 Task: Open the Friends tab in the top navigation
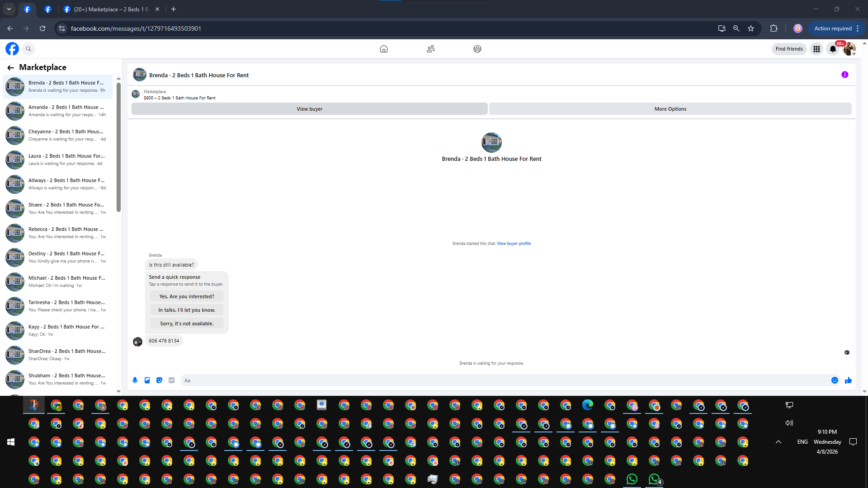click(431, 49)
